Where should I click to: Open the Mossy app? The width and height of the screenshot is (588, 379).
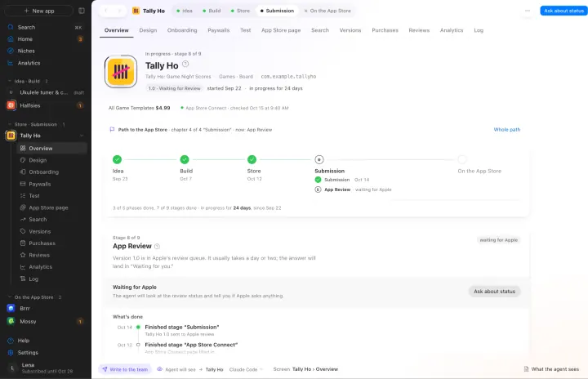pyautogui.click(x=45, y=321)
